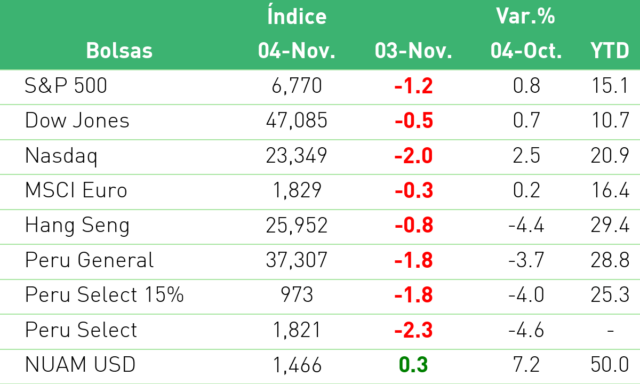
Task: Select the green 0.3 NUAM variation
Action: click(413, 364)
